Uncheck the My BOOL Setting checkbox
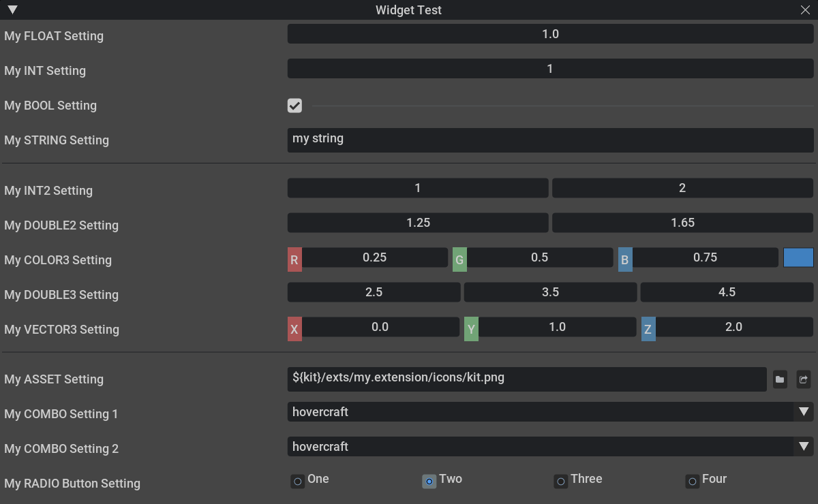The image size is (818, 504). (x=294, y=106)
